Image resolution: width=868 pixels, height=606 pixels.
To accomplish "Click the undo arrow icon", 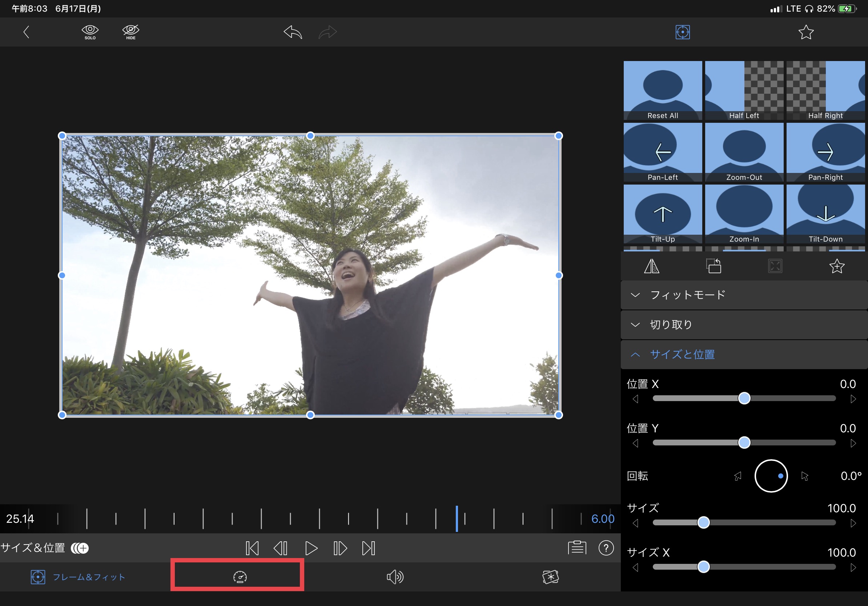I will point(293,32).
